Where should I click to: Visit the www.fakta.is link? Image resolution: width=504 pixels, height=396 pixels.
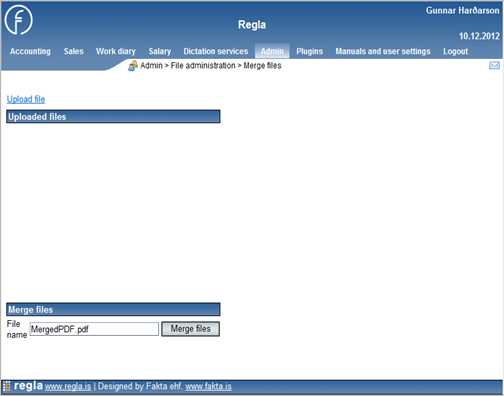[208, 387]
